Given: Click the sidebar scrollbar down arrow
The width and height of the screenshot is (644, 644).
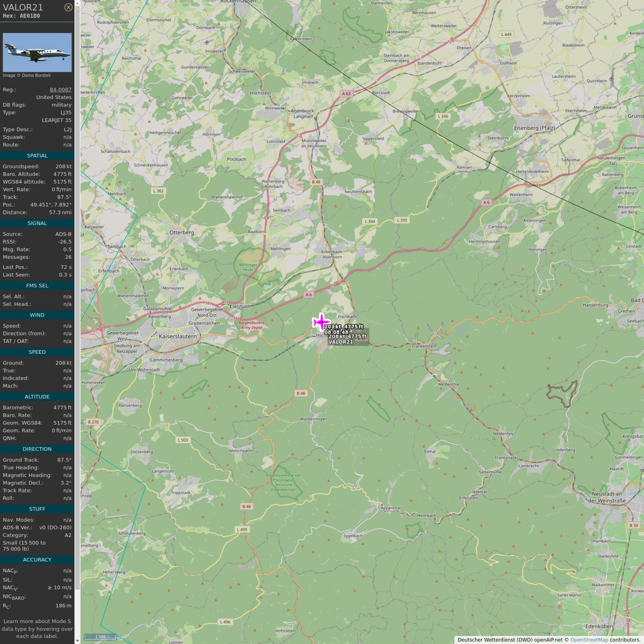Looking at the screenshot, I should 77,640.
